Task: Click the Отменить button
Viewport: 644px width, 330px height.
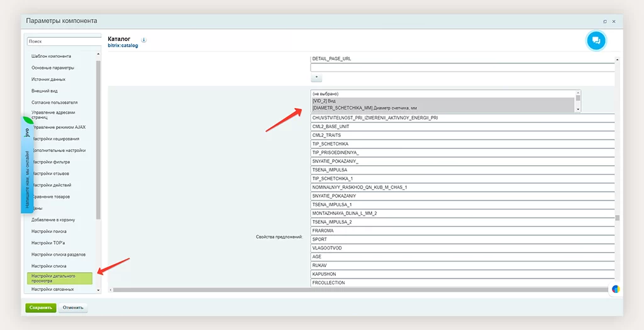Action: point(73,308)
